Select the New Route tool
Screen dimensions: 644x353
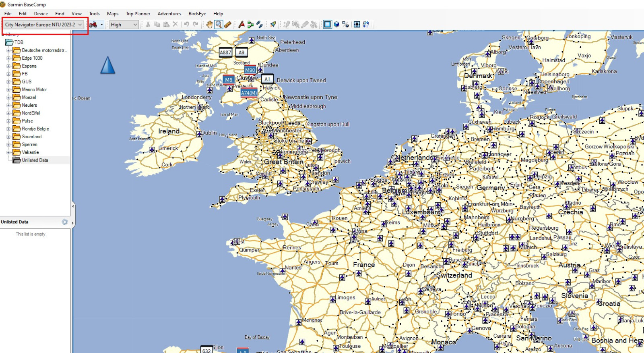pos(250,25)
